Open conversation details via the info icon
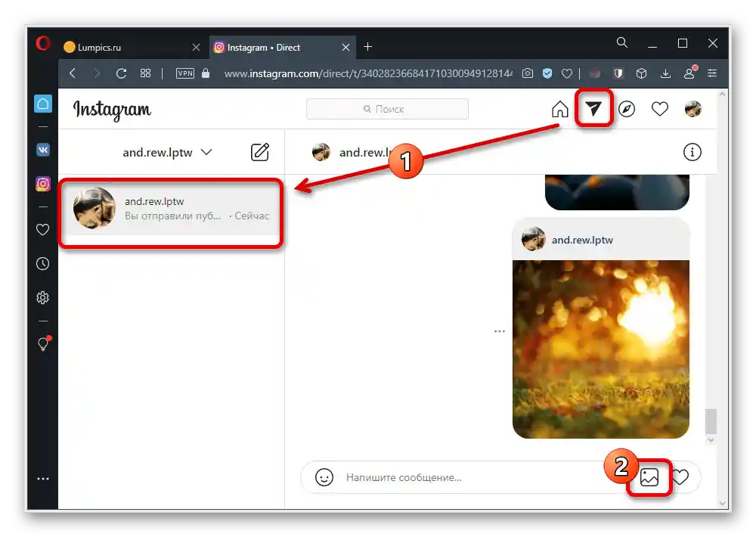 click(692, 151)
